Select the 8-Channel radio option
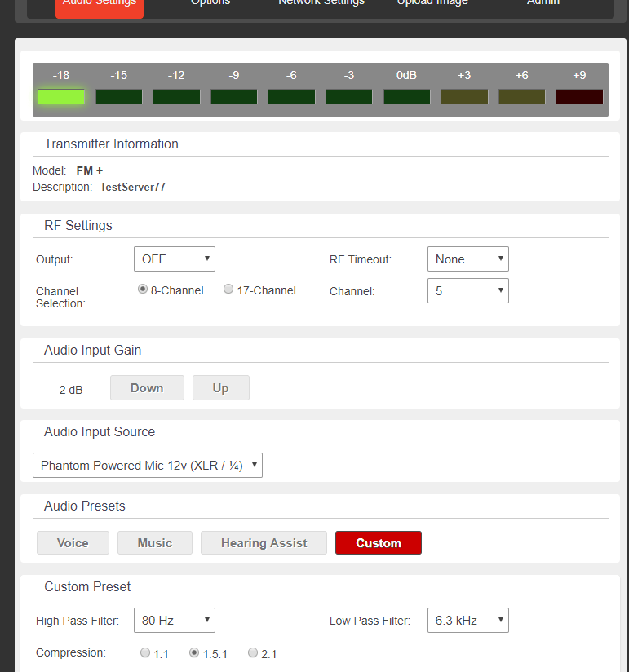This screenshot has width=629, height=672. (x=143, y=290)
